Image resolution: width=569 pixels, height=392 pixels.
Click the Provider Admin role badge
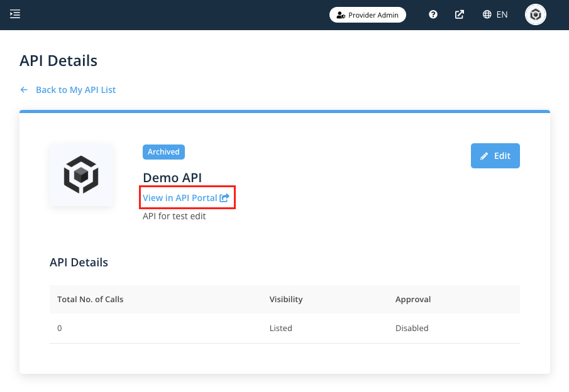tap(368, 15)
